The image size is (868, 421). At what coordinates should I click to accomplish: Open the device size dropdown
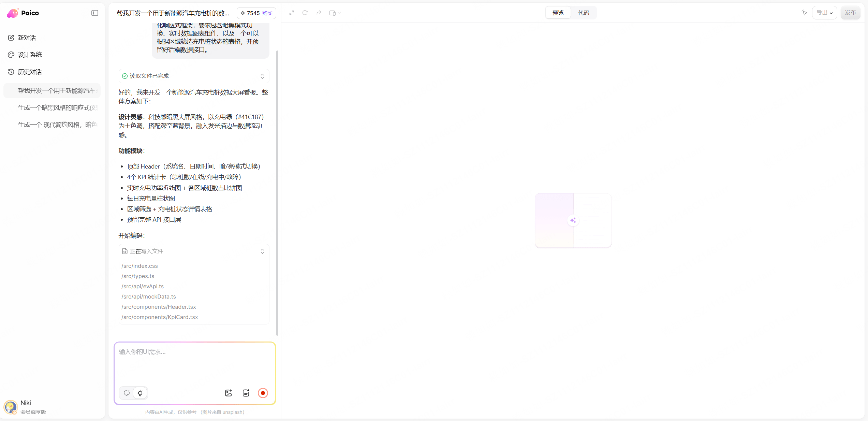[x=335, y=13]
